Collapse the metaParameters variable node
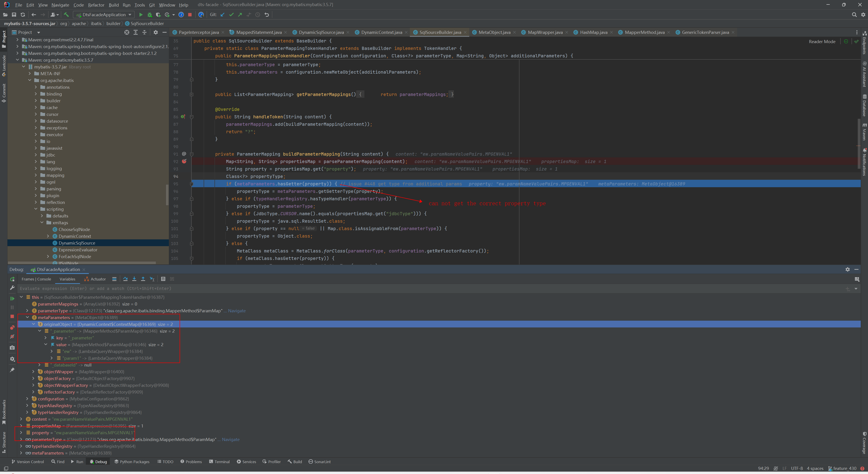868x474 pixels. coord(27,318)
